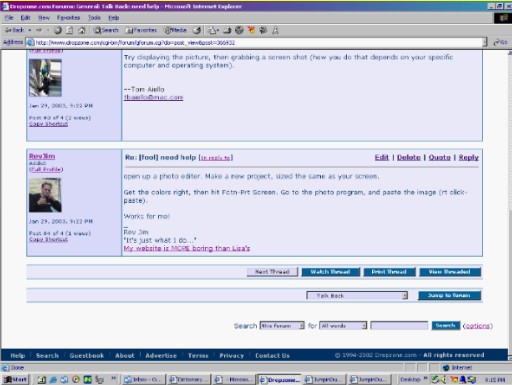Open the Search pane from the toolbar
The image size is (512, 385).
tap(106, 30)
